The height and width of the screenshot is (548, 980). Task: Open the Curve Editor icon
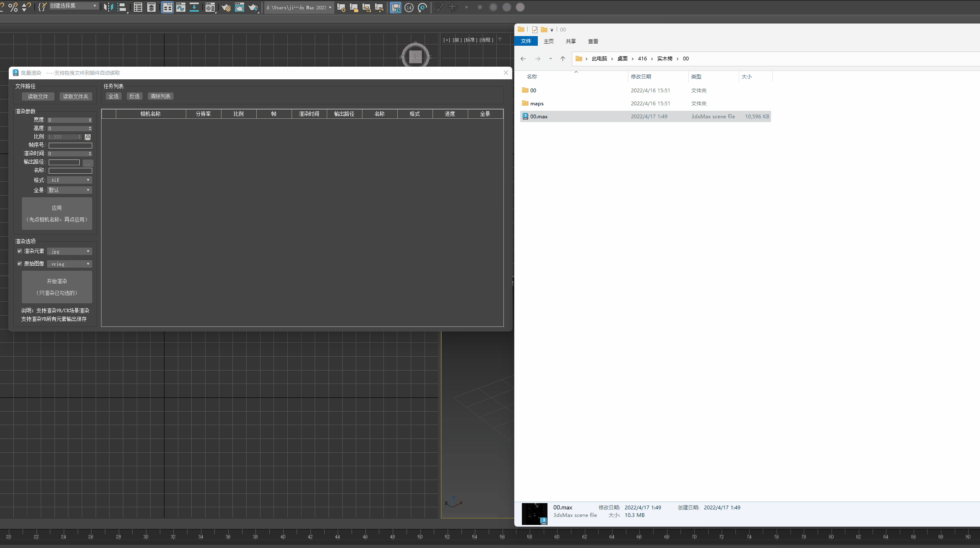pos(181,7)
